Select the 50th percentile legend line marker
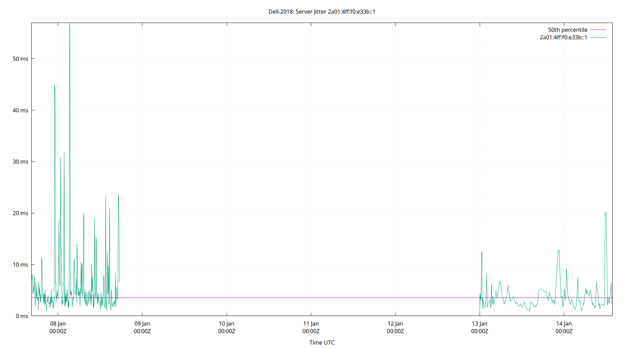 point(598,30)
